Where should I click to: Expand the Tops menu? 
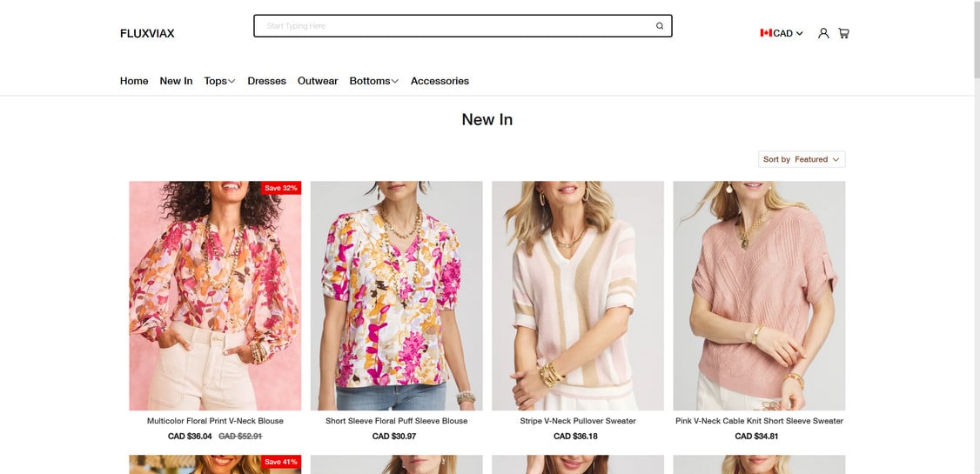click(219, 81)
